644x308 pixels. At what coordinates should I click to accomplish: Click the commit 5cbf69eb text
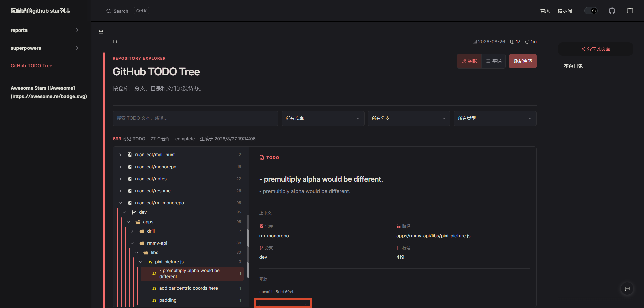click(x=277, y=292)
